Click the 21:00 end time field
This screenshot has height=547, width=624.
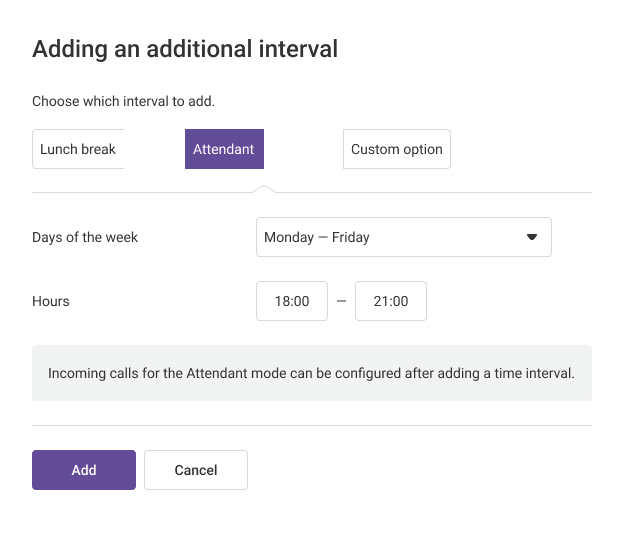tap(390, 301)
